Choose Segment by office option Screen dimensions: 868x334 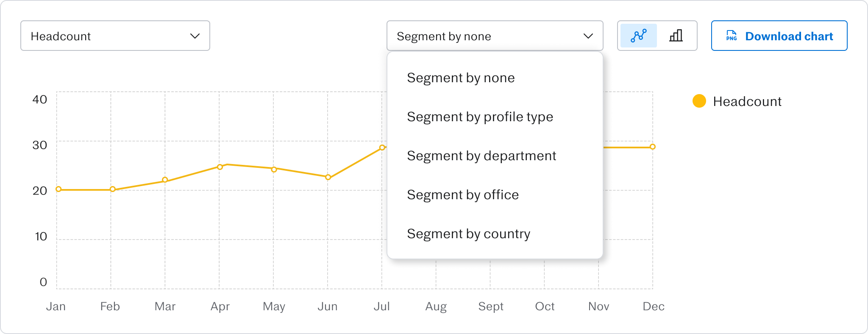pos(462,195)
